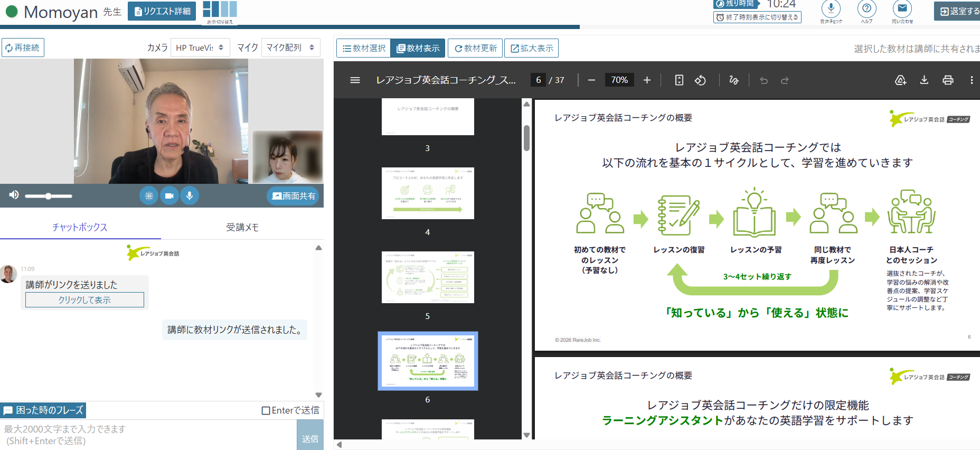Click the fit-to-page icon in PDF toolbar

(679, 80)
